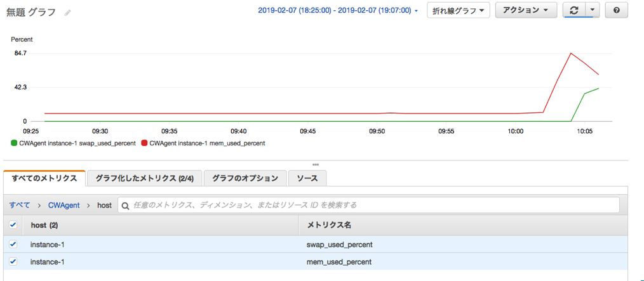Click the CWAgent breadcrumb link

tap(64, 206)
